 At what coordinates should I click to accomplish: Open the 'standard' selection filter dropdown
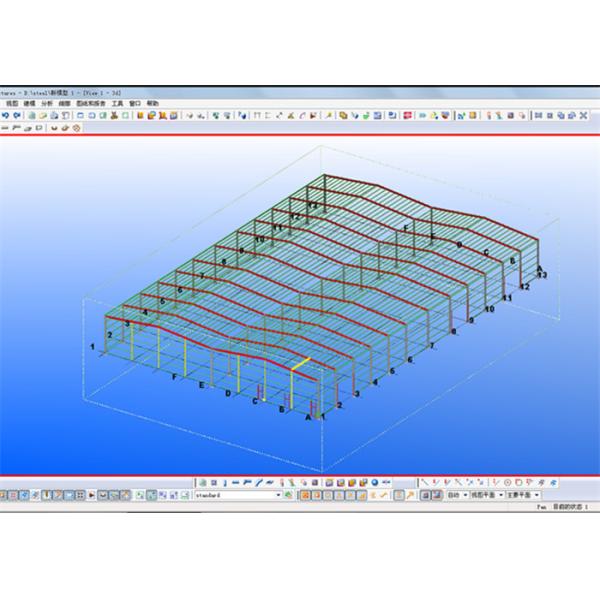tap(279, 495)
